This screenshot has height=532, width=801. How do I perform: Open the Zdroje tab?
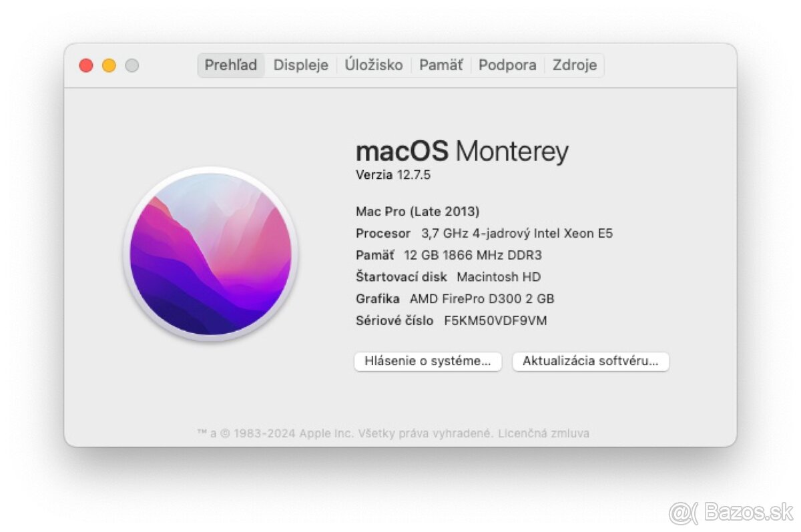coord(574,65)
